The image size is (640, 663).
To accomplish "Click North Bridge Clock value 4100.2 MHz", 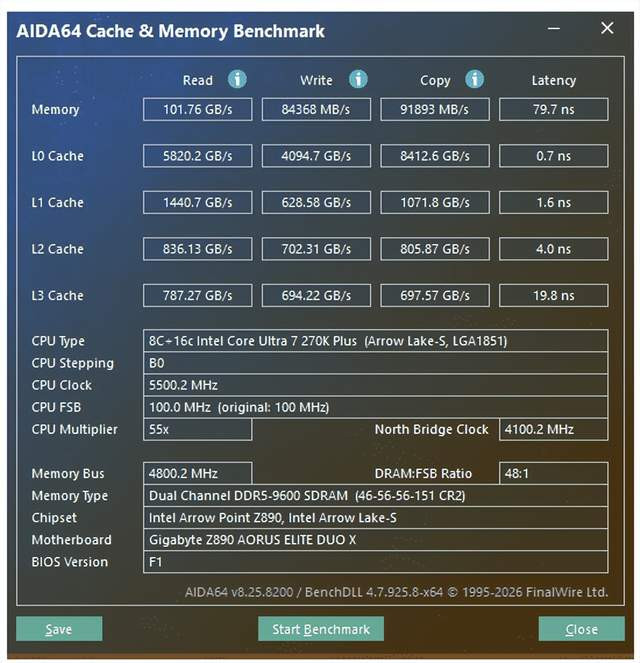I will (x=554, y=430).
